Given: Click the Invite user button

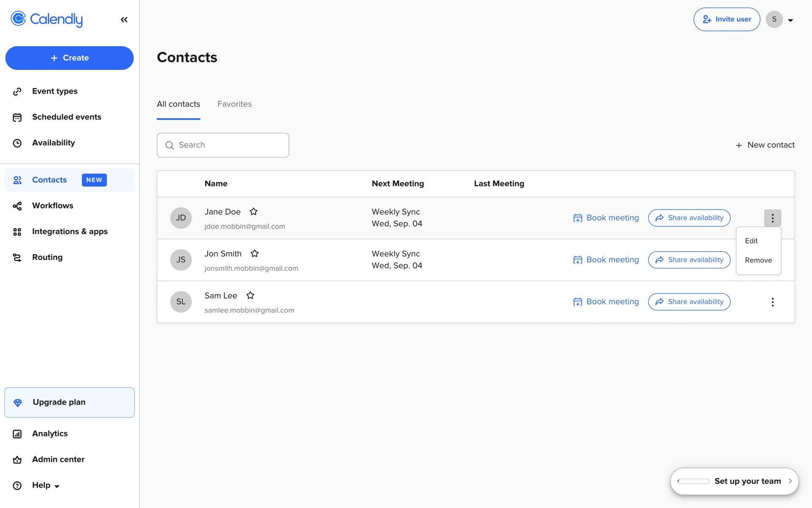Looking at the screenshot, I should 727,19.
